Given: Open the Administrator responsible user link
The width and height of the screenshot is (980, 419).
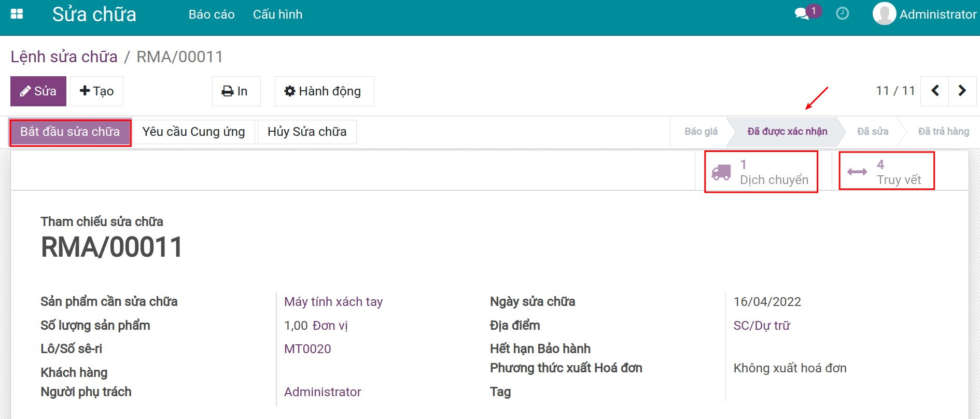Looking at the screenshot, I should [x=323, y=392].
